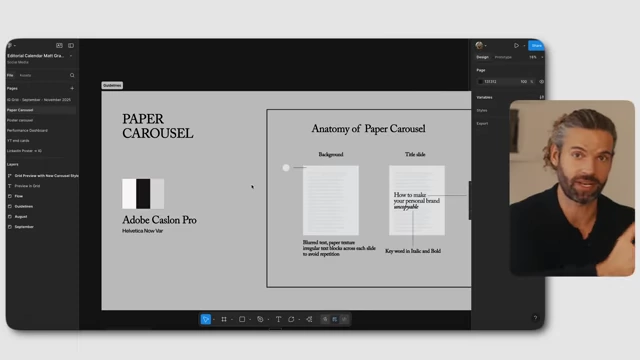Image resolution: width=640 pixels, height=360 pixels.
Task: Select the Move tool in the bottom toolbar
Action: click(x=206, y=319)
